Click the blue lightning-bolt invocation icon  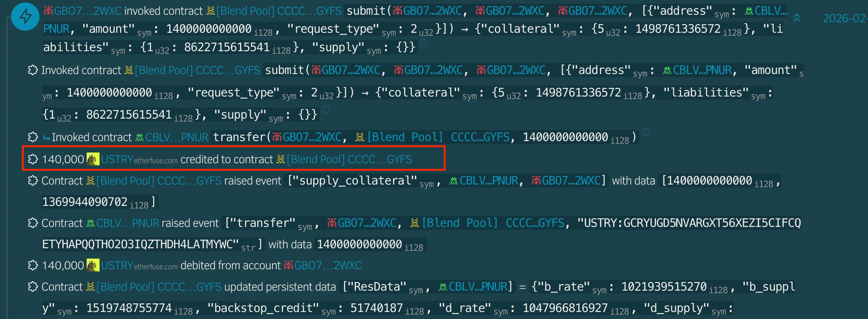(25, 17)
